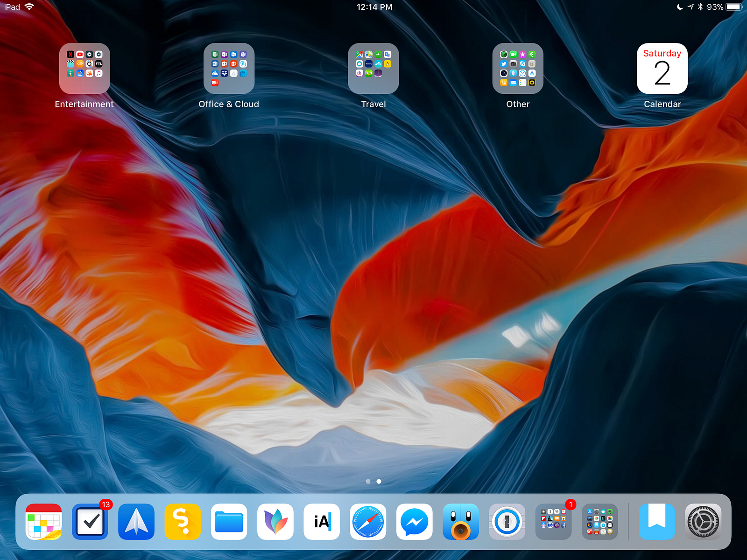Launch Tweetbot from the dock
747x560 pixels.
tap(461, 522)
